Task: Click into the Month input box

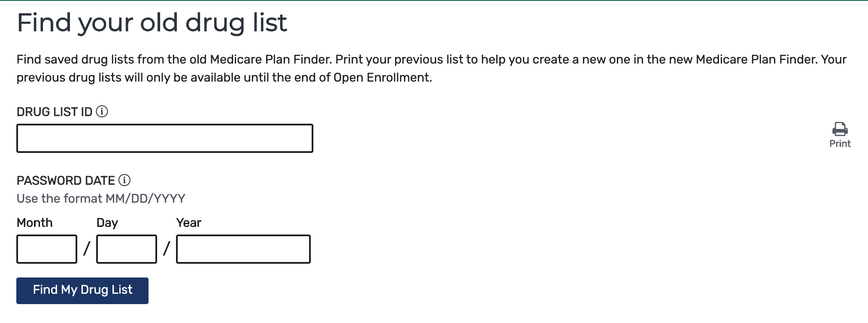Action: [47, 249]
